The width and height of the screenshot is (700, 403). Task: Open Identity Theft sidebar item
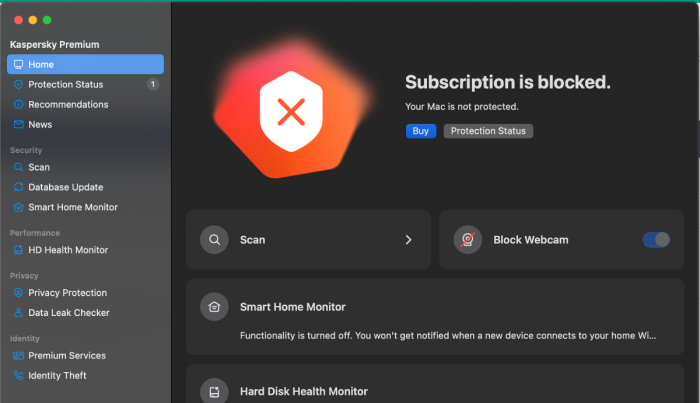point(85,375)
